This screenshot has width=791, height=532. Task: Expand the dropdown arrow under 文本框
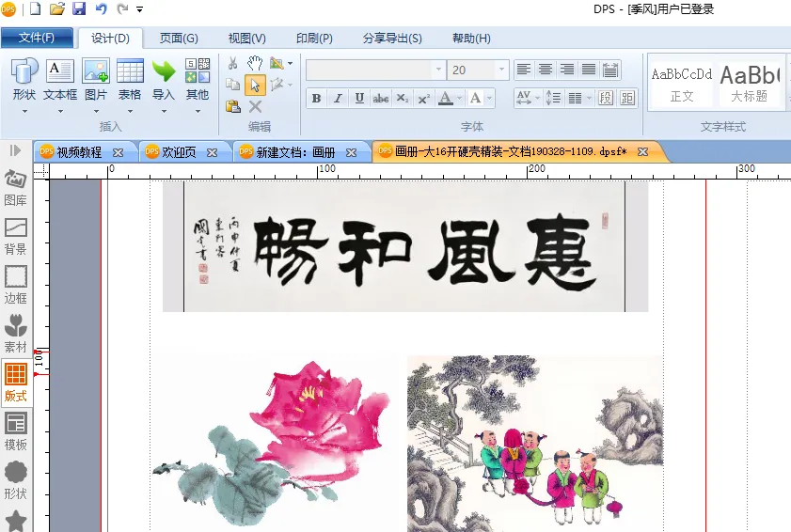pyautogui.click(x=60, y=111)
